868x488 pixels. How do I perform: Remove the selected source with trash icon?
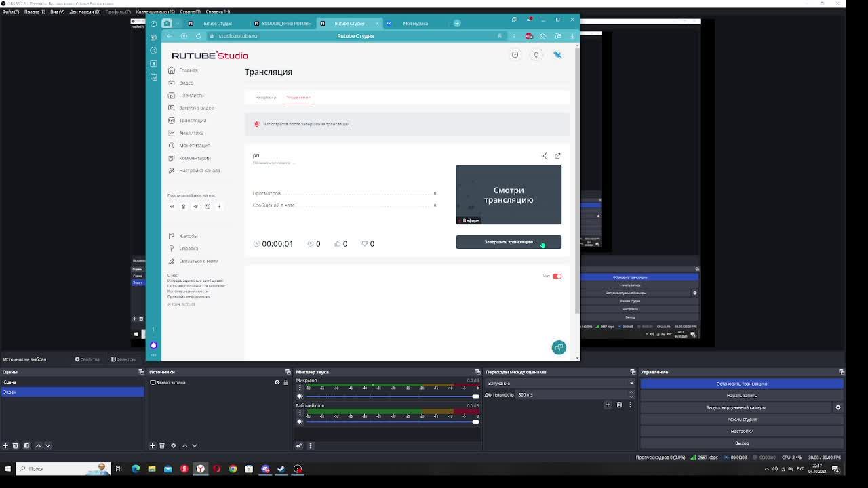tap(162, 445)
